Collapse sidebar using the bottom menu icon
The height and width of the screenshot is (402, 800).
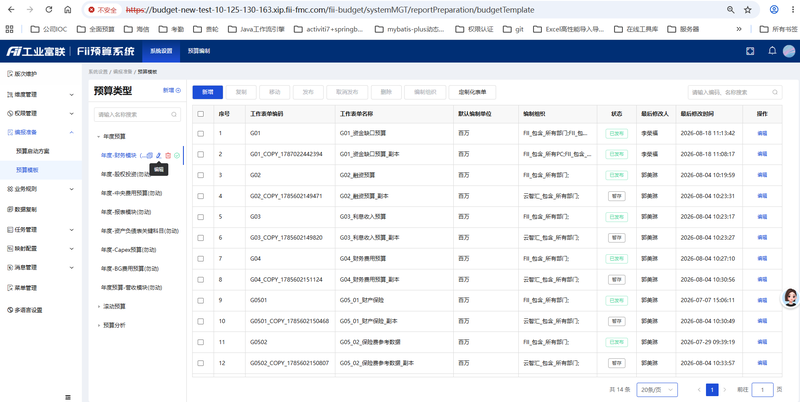[x=68, y=397]
